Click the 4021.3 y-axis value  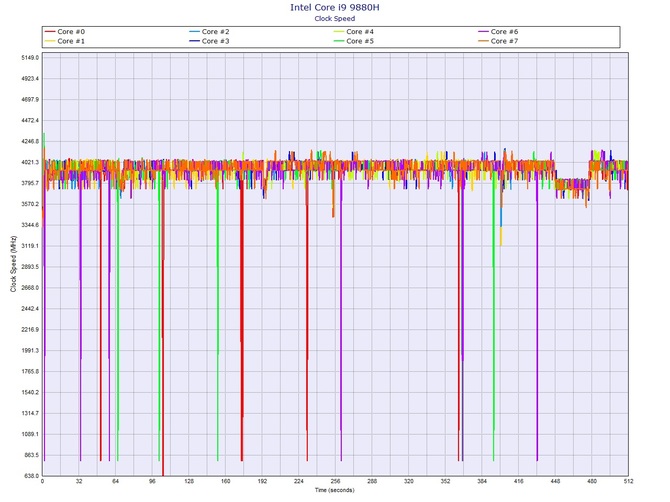30,162
